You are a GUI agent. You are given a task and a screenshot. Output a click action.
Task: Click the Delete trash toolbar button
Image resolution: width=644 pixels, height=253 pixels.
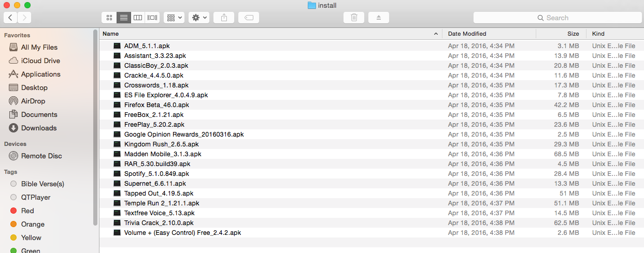click(354, 18)
